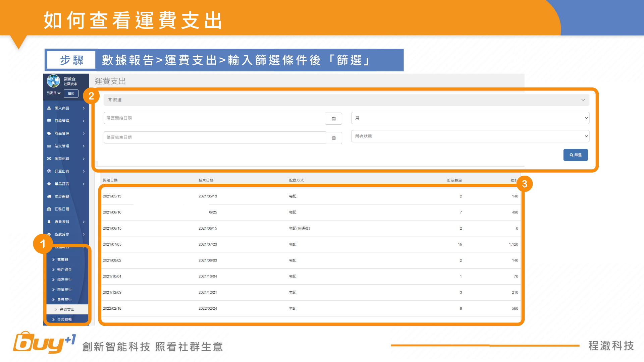Click the 匯入商品 download icon
This screenshot has height=362, width=644.
coord(49,108)
